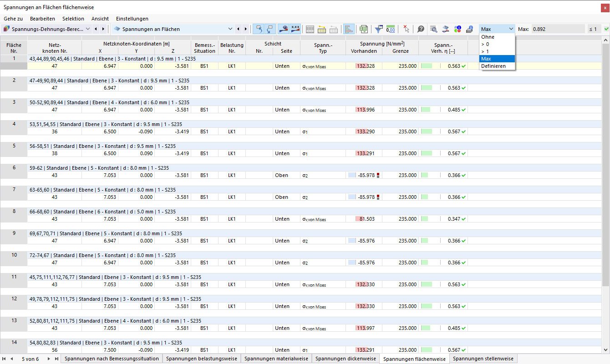Image resolution: width=610 pixels, height=364 pixels.
Task: Choose '> 1' filter option
Action: point(497,51)
